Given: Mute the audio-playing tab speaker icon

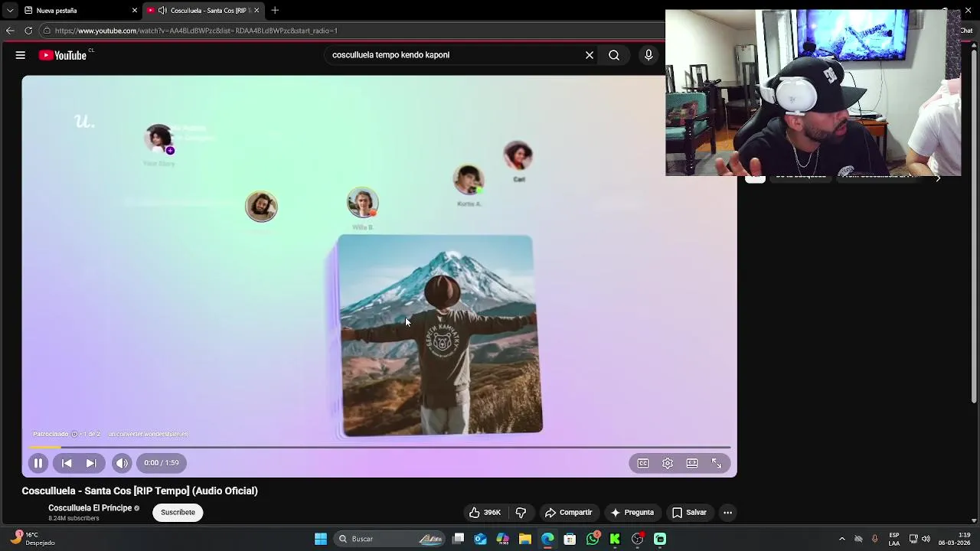Looking at the screenshot, I should [x=162, y=11].
